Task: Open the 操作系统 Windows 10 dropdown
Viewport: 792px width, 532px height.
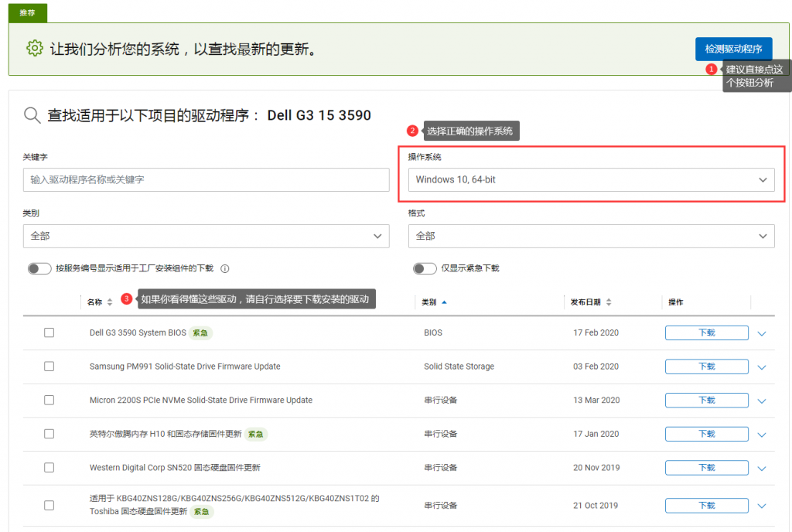Action: click(x=591, y=180)
